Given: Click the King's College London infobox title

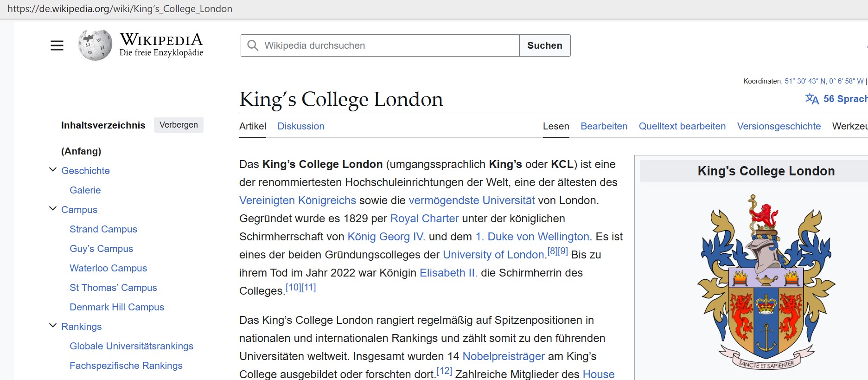Looking at the screenshot, I should (x=766, y=171).
